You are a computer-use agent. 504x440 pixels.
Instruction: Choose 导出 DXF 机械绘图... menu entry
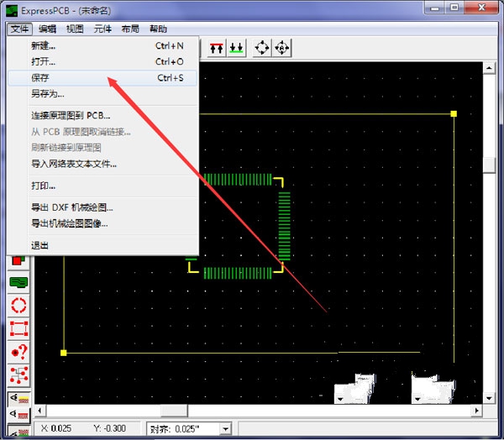[102, 207]
